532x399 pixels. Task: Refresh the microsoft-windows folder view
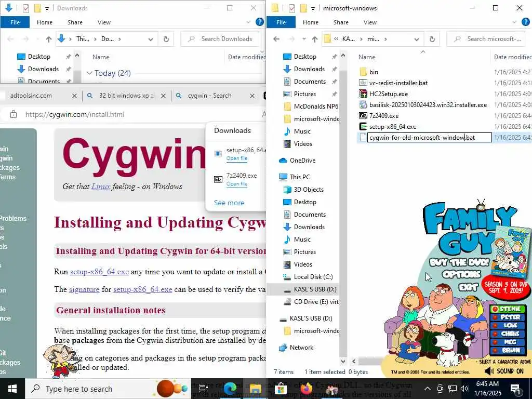pyautogui.click(x=432, y=39)
